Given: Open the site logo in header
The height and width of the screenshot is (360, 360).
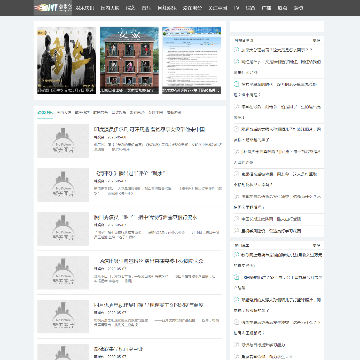Looking at the screenshot, I should pyautogui.click(x=53, y=8).
